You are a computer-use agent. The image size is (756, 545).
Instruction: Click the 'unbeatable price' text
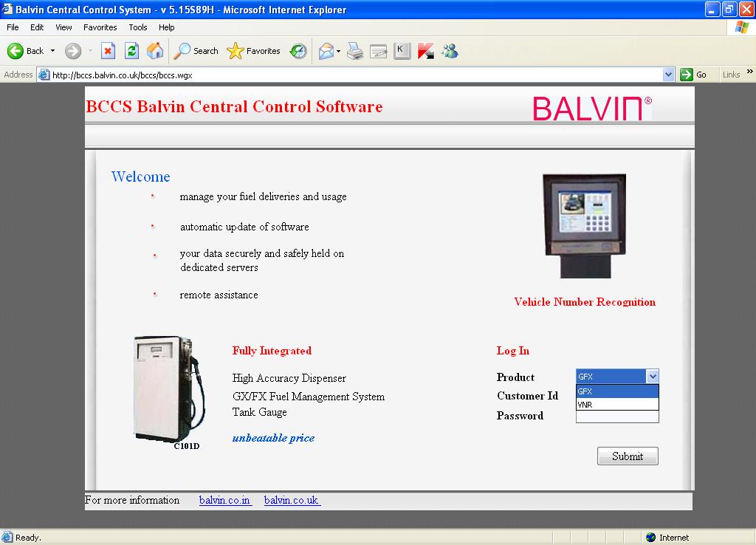[273, 438]
